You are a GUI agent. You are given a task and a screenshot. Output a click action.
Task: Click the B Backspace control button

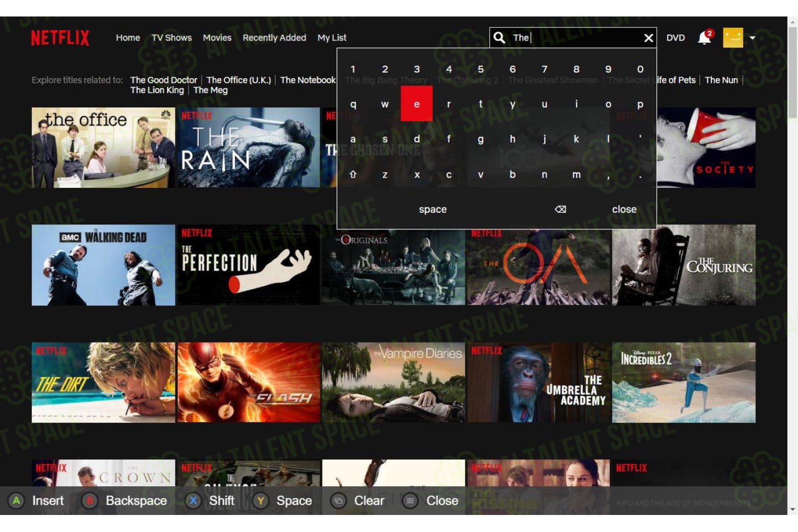(126, 501)
